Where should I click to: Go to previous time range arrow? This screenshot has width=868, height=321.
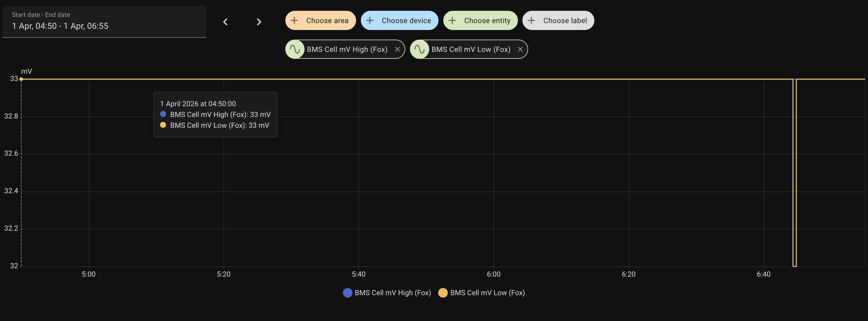pos(225,22)
